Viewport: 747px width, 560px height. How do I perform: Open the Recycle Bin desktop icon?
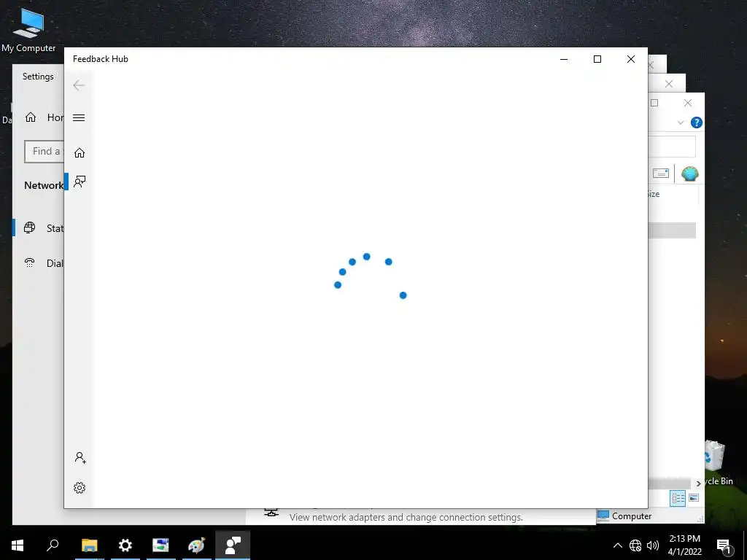pyautogui.click(x=718, y=462)
